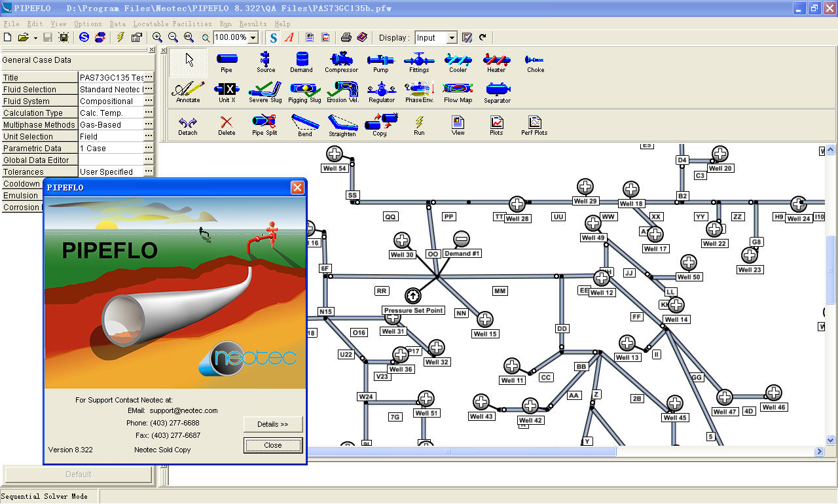Click the ellipsis button for Multiphase Methods
The image size is (838, 504).
pos(149,124)
